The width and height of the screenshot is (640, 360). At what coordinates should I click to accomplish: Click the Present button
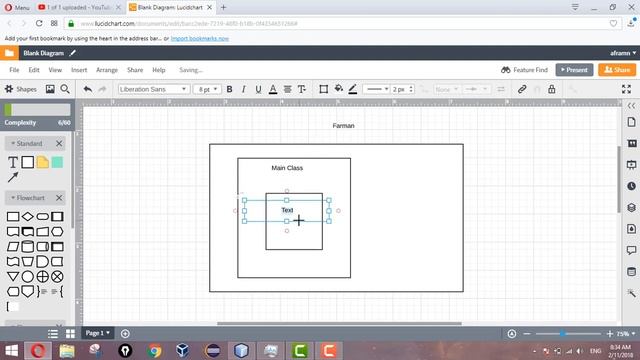pos(574,70)
